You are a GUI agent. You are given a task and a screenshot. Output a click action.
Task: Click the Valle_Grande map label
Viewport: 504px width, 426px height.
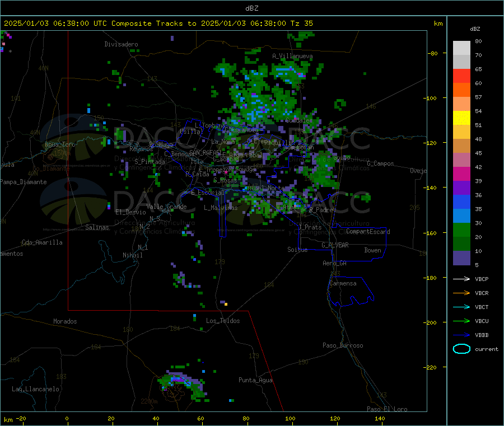(166, 207)
